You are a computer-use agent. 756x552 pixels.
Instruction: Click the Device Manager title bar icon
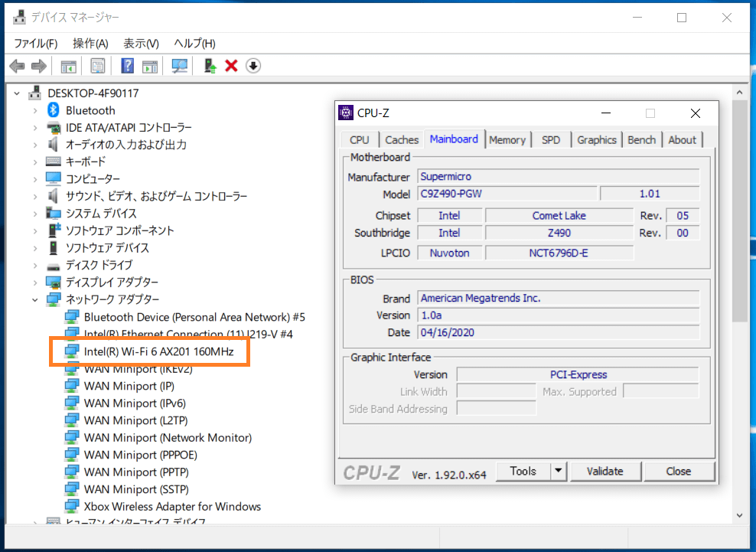tap(19, 18)
